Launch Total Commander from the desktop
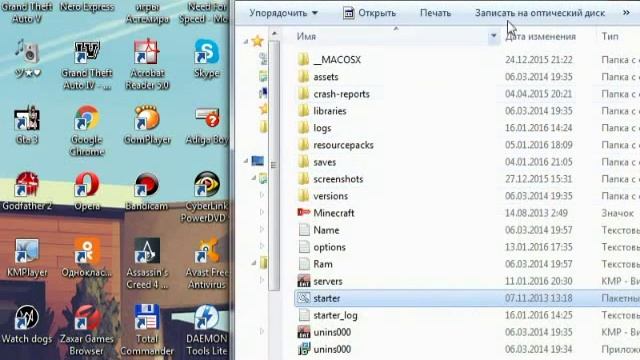The width and height of the screenshot is (640, 360). point(147,330)
